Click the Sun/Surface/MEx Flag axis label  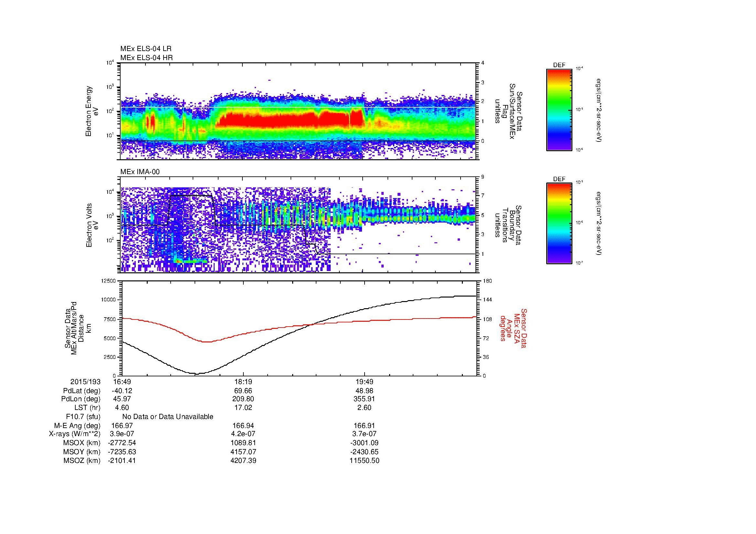508,111
